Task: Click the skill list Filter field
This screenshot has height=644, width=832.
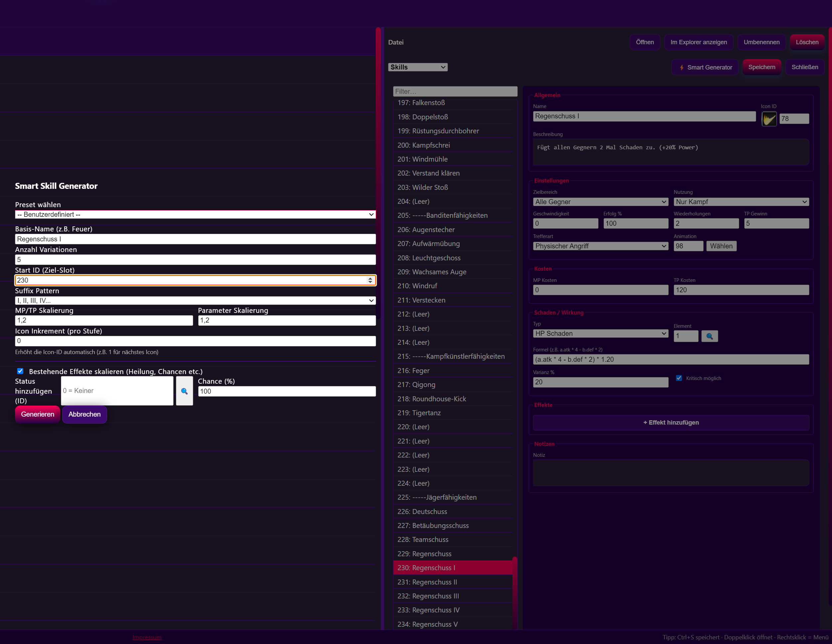Action: (x=455, y=91)
